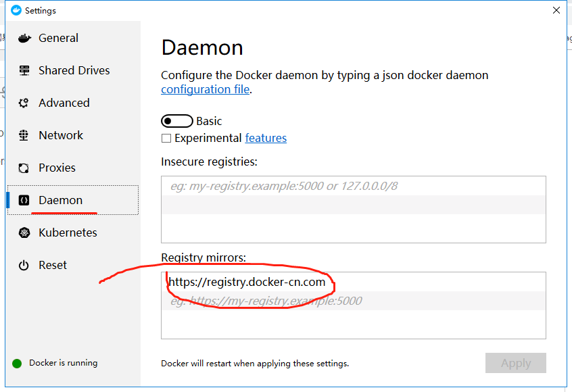Viewport: 572px width, 392px height.
Task: Click the General whale icon in sidebar
Action: click(x=24, y=38)
